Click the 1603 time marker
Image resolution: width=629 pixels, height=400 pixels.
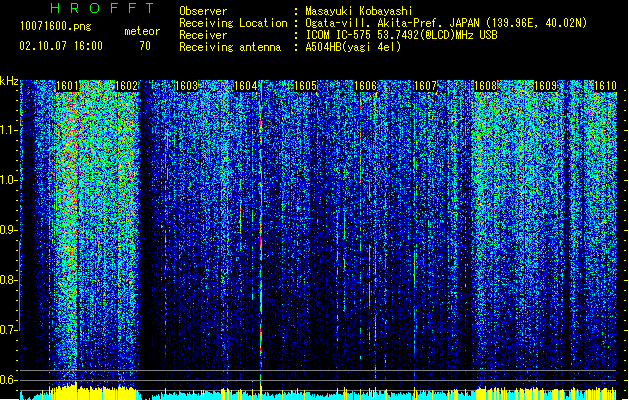187,86
